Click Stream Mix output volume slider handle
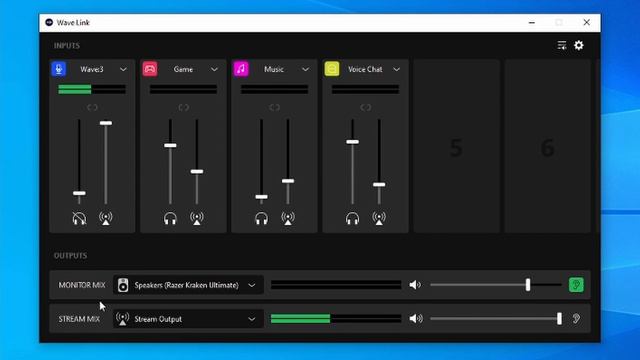The height and width of the screenshot is (360, 640). click(x=559, y=318)
